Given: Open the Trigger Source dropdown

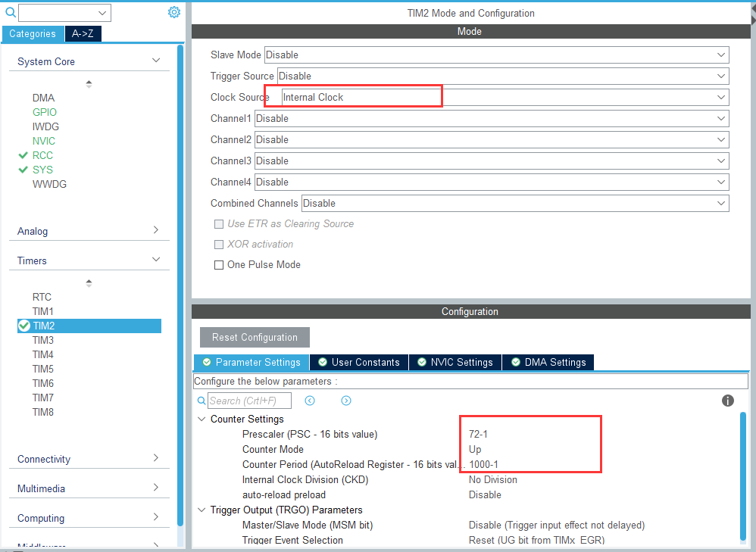Looking at the screenshot, I should click(x=503, y=76).
